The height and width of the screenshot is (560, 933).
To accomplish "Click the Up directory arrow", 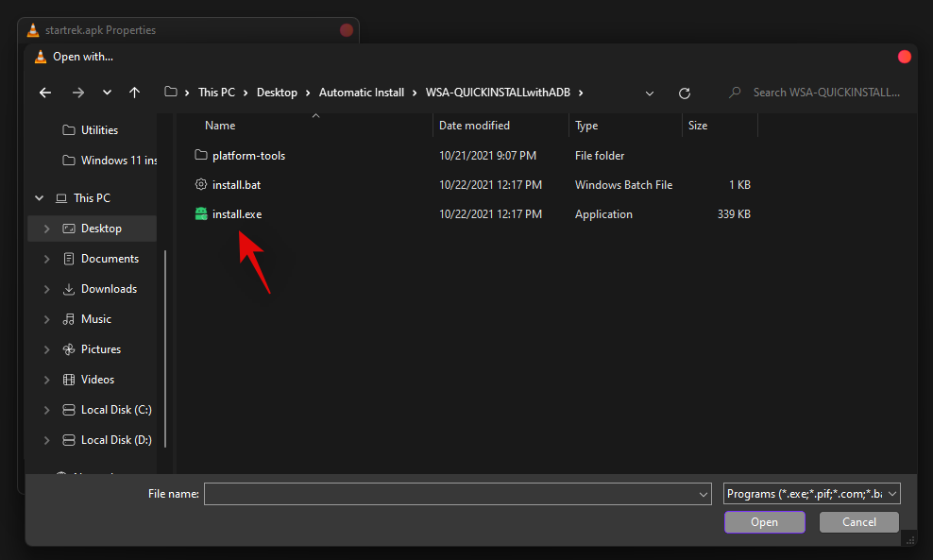I will [134, 93].
